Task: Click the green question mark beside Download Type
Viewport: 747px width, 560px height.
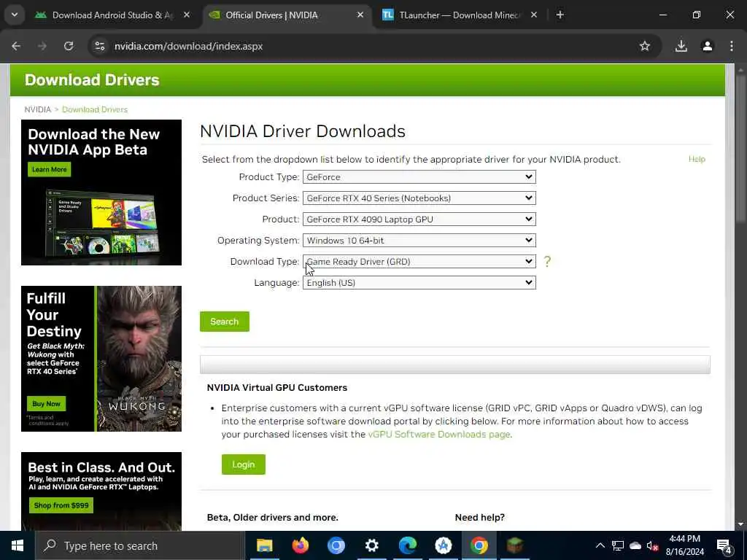Action: coord(547,261)
